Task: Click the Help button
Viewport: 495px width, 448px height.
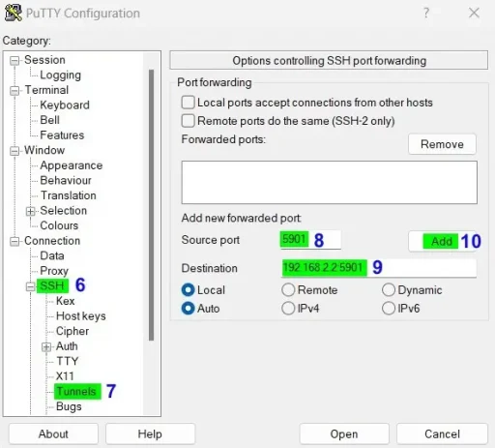Action: pos(150,434)
